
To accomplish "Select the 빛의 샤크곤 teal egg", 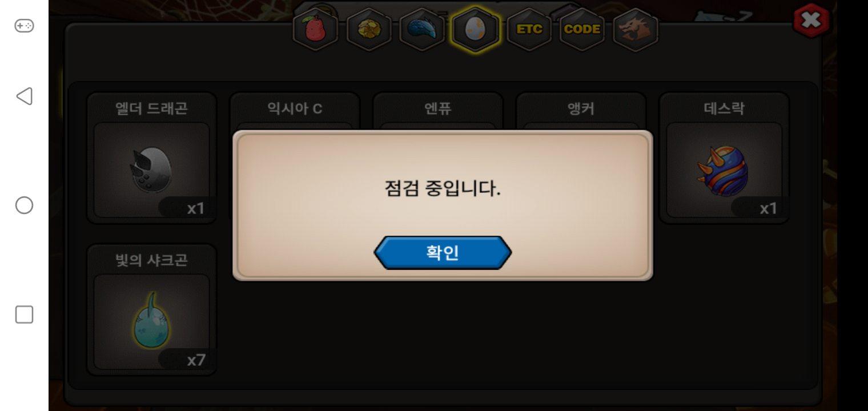I will click(x=151, y=321).
